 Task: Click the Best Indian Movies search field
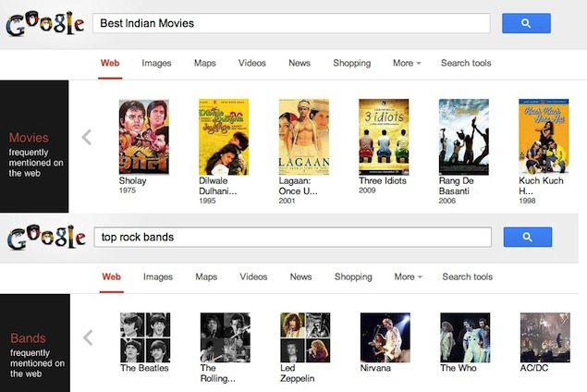[292, 23]
